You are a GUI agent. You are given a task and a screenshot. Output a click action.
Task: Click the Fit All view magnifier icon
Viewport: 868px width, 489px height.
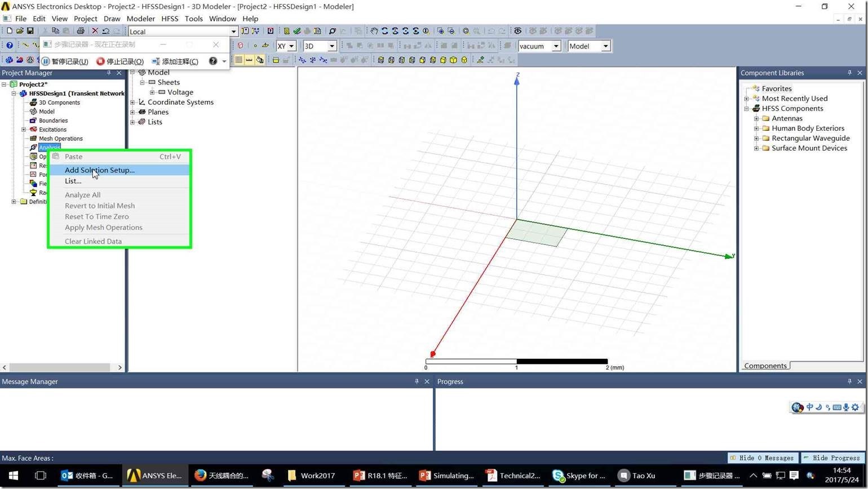pos(466,31)
